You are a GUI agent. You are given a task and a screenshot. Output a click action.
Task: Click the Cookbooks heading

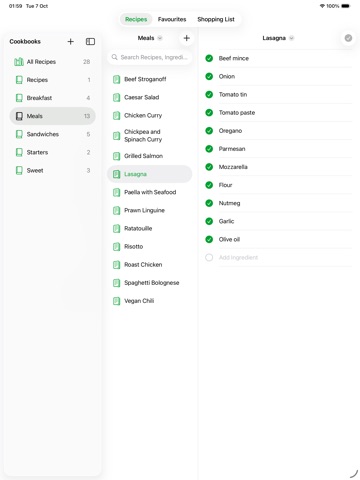click(x=25, y=41)
